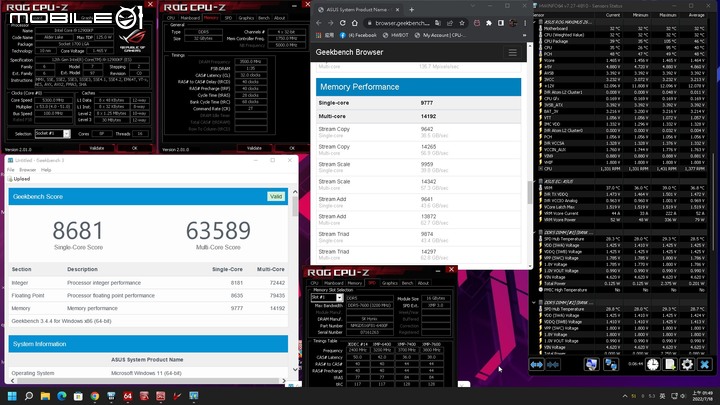Screen dimensions: 720x405
Task: Open a new Chrome tab with plus
Action: click(x=411, y=9)
